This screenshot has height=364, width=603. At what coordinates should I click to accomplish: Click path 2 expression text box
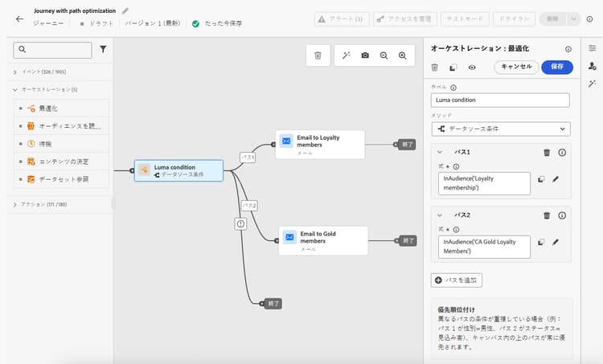coord(484,247)
